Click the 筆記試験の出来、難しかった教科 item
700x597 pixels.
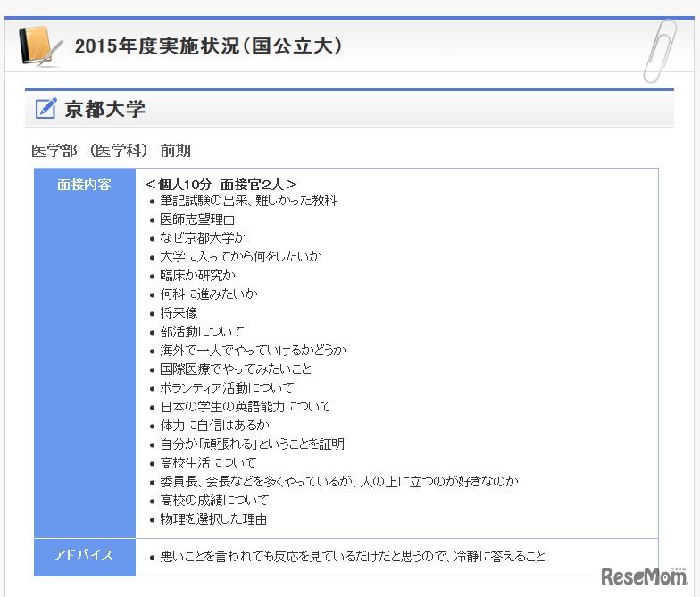248,201
